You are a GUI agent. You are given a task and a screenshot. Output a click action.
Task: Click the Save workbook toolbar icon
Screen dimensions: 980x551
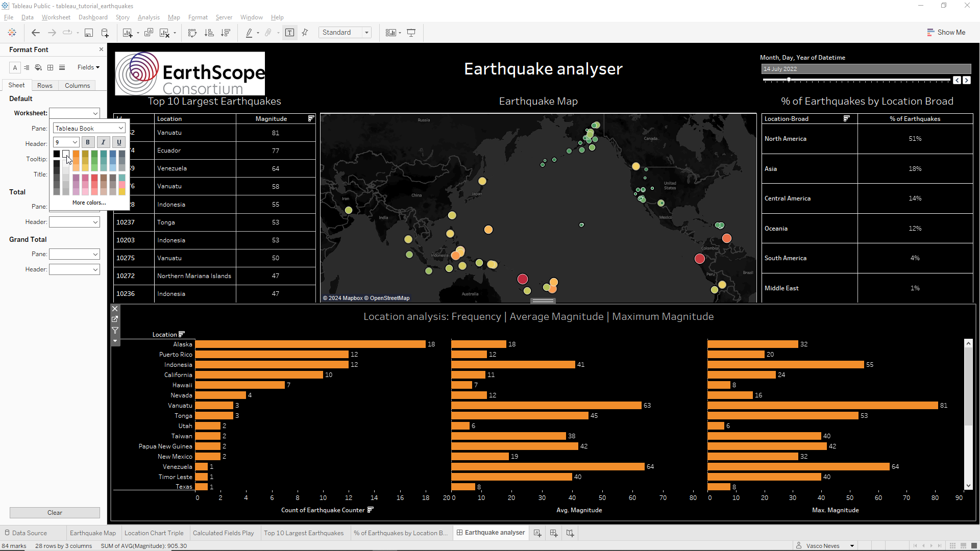pos(88,33)
